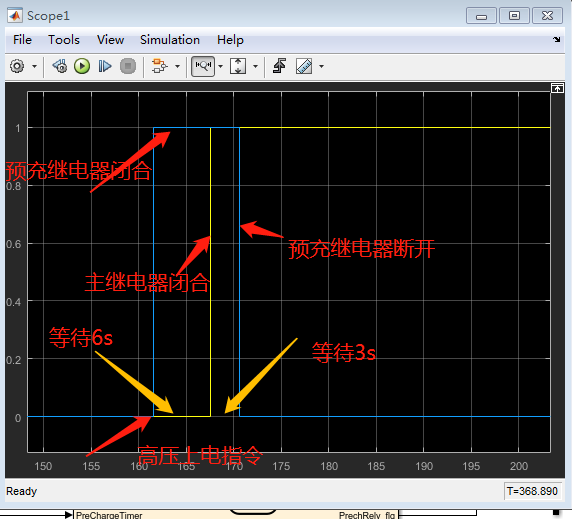Click the dock scope arrow in menu bar
Screen dimensions: 572x519
pos(557,39)
